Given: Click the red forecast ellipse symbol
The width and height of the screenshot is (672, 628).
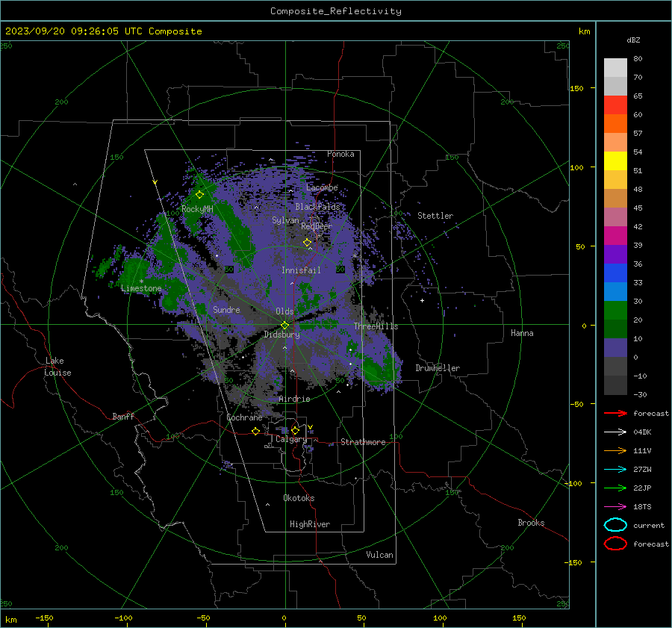Looking at the screenshot, I should [x=615, y=544].
